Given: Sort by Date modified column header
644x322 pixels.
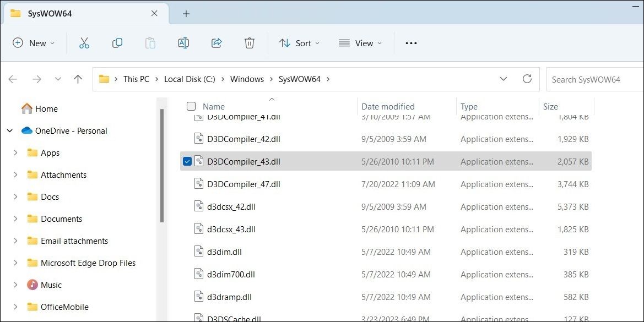Looking at the screenshot, I should point(388,107).
